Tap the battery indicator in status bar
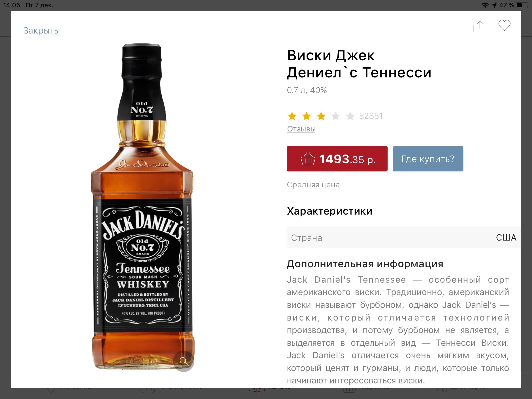532x399 pixels. pyautogui.click(x=523, y=5)
